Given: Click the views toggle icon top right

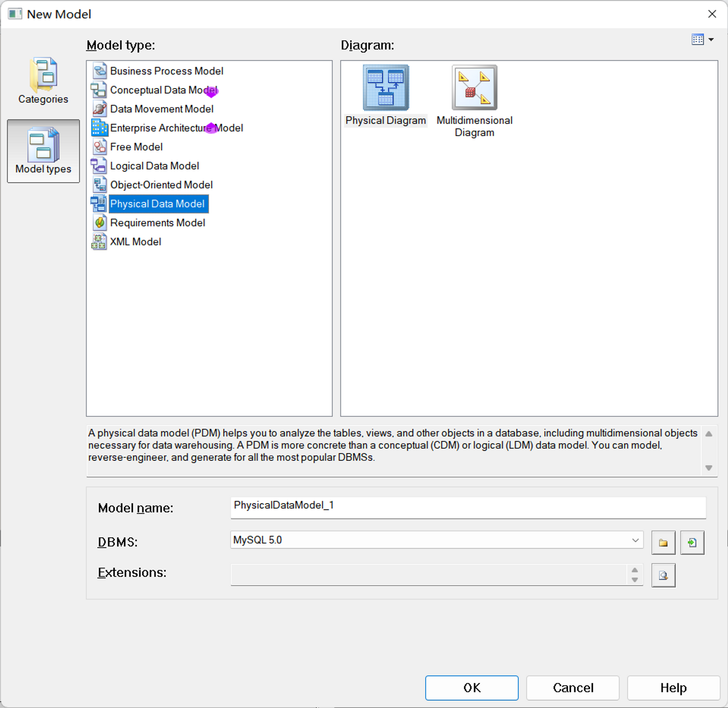Looking at the screenshot, I should tap(697, 39).
